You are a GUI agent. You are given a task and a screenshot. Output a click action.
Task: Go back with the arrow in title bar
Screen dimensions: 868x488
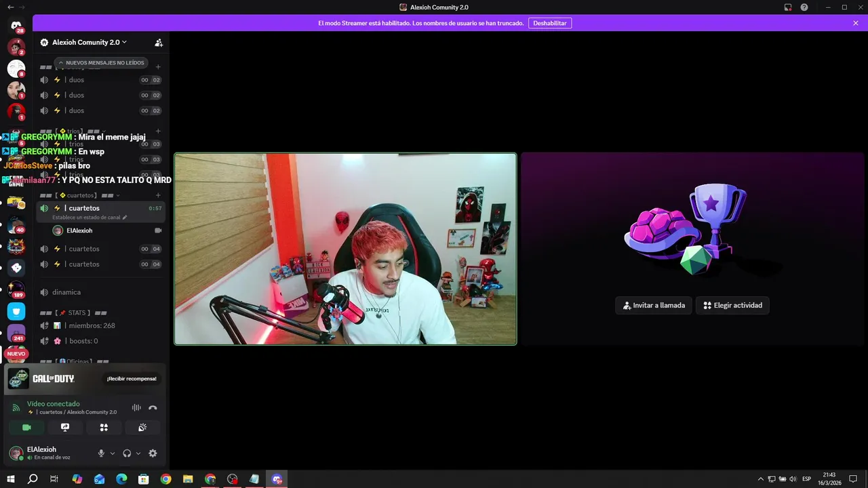pyautogui.click(x=10, y=7)
